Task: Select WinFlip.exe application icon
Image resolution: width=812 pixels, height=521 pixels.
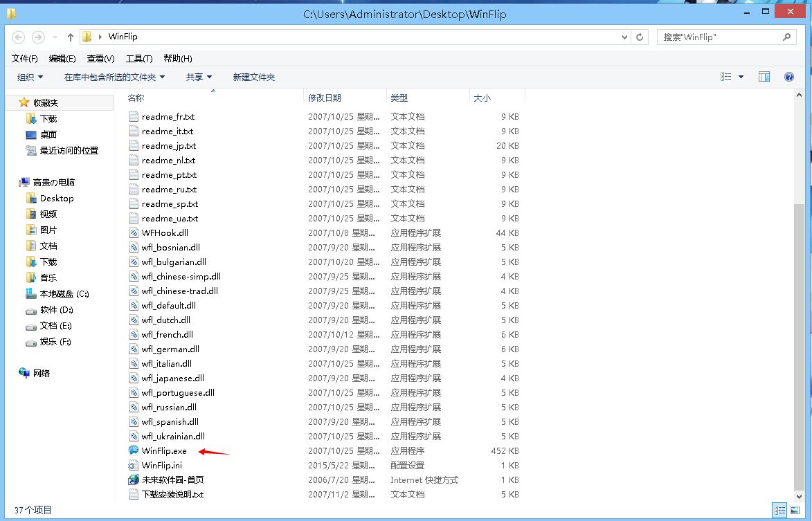Action: coord(134,450)
